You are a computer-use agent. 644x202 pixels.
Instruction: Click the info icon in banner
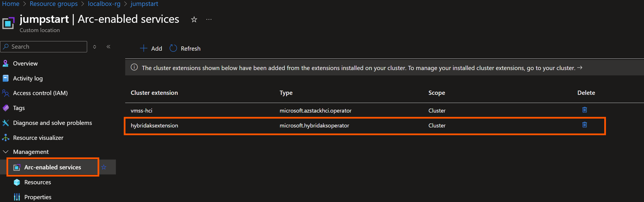(x=134, y=67)
